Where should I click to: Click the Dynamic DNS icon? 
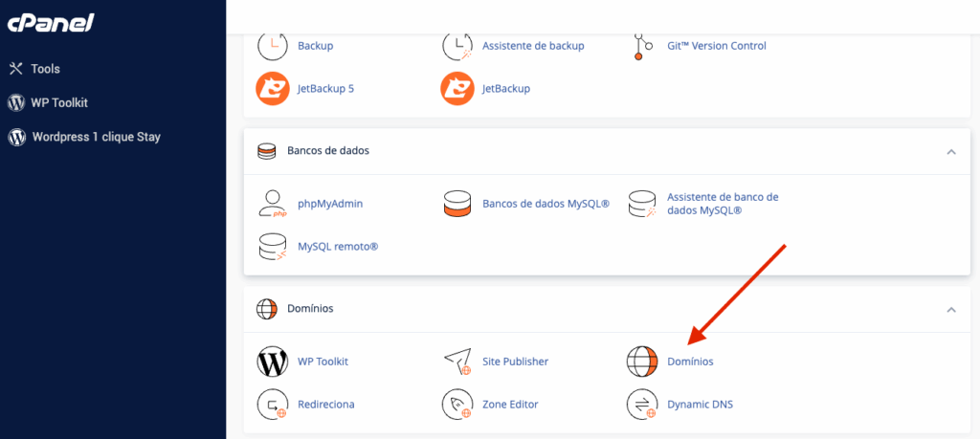642,405
